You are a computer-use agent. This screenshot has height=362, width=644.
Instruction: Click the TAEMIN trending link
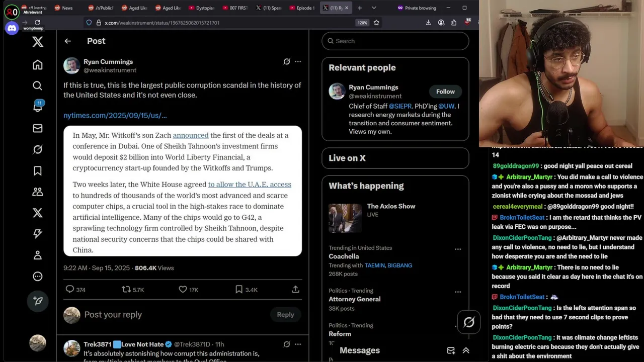pyautogui.click(x=375, y=265)
